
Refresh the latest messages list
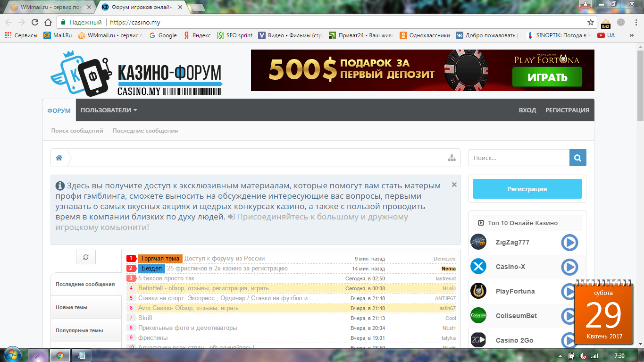pos(86,257)
